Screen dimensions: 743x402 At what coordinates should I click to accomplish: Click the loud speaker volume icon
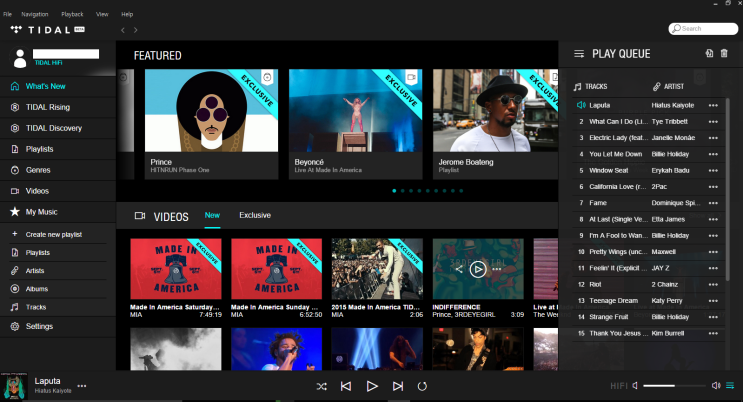tap(716, 385)
